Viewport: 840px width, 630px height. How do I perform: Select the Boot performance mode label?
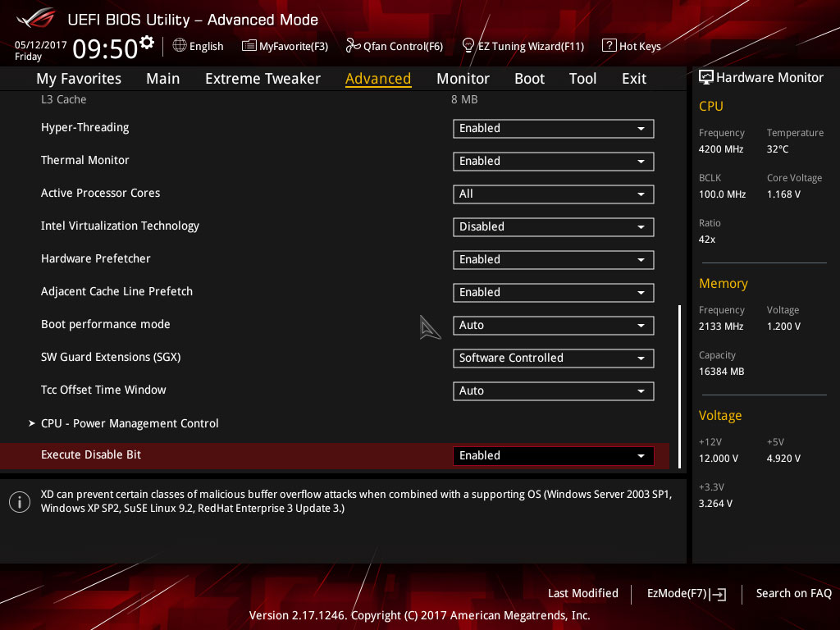pyautogui.click(x=106, y=324)
